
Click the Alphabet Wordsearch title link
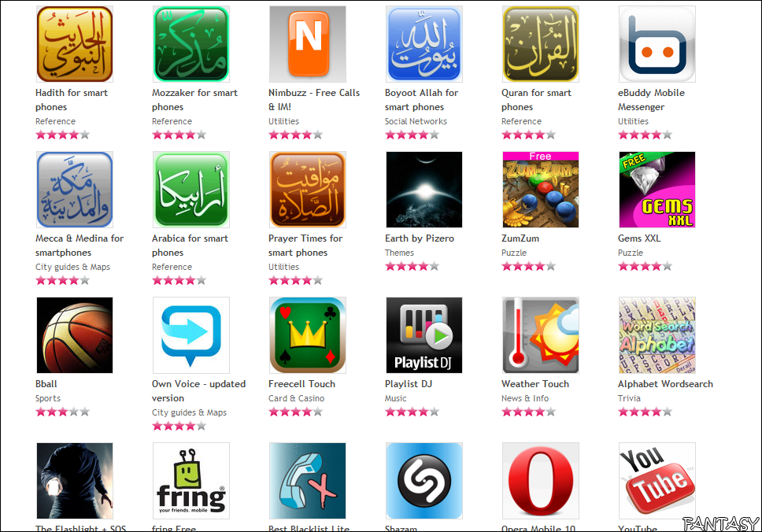665,384
